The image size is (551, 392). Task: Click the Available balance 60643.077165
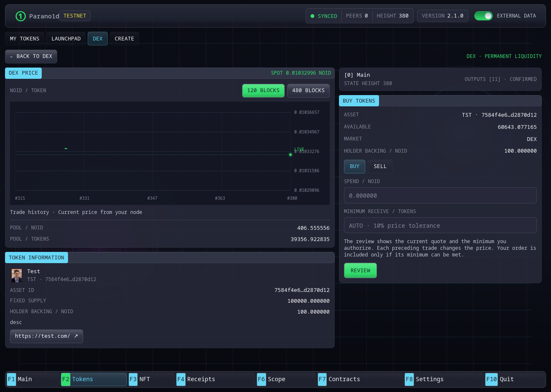click(517, 127)
